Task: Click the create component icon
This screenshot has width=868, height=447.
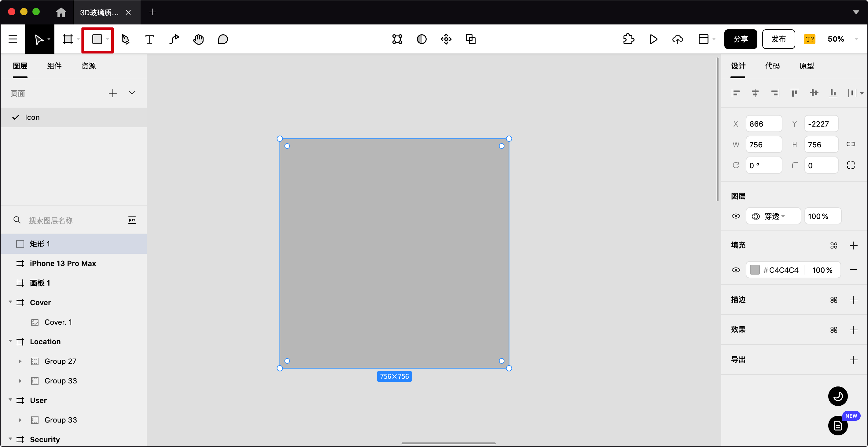Action: pyautogui.click(x=446, y=39)
